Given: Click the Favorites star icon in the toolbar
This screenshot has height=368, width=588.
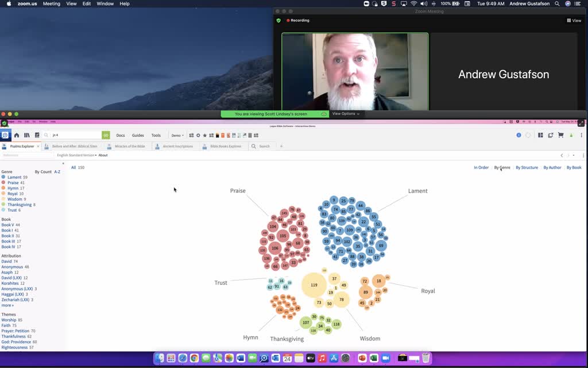Looking at the screenshot, I should (204, 135).
